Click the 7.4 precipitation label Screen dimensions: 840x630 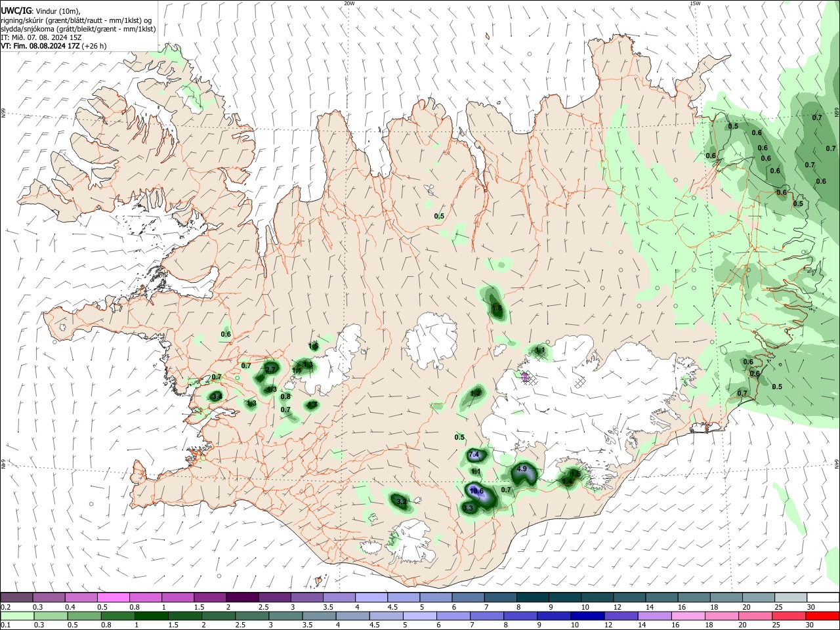point(475,455)
